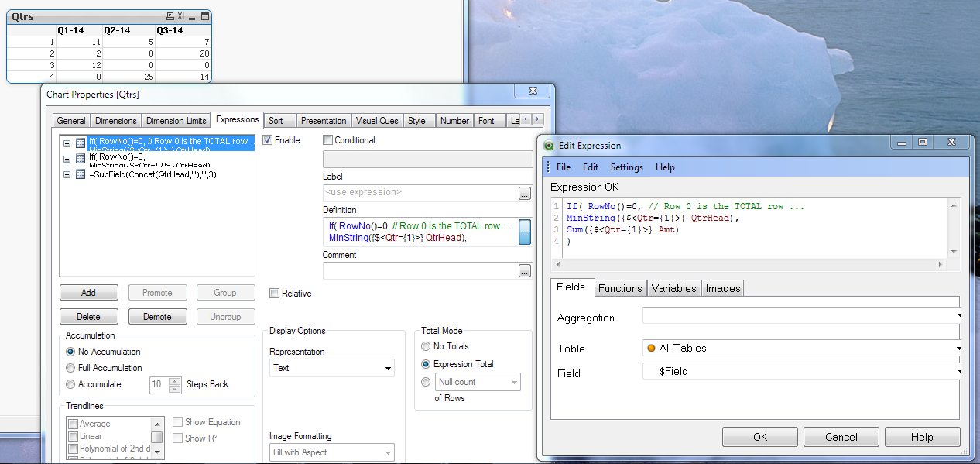Switch to the Images tab
The width and height of the screenshot is (980, 464).
723,288
